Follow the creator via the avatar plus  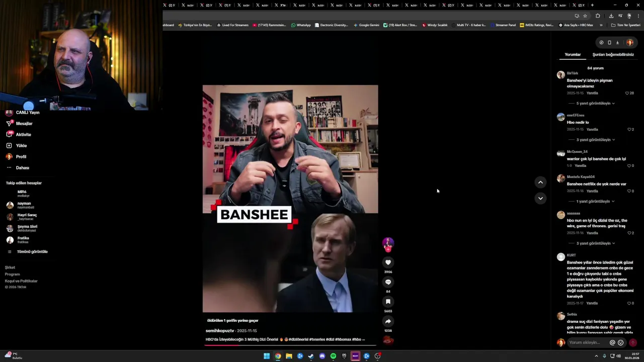pyautogui.click(x=388, y=249)
